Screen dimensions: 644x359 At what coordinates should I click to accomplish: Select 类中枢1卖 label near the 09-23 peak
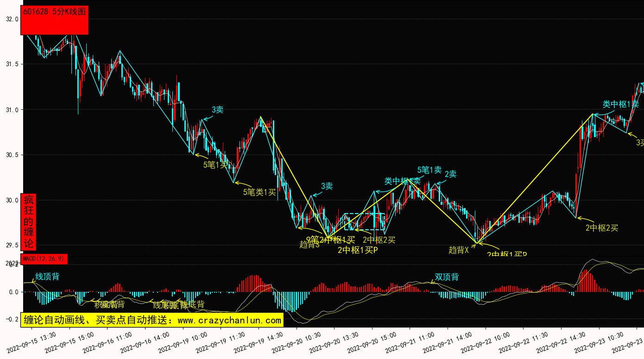(x=621, y=104)
